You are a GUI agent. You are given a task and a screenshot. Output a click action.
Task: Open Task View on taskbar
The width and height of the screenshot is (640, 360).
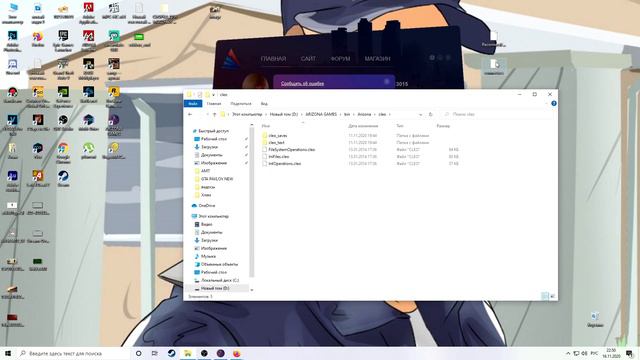[x=155, y=353]
